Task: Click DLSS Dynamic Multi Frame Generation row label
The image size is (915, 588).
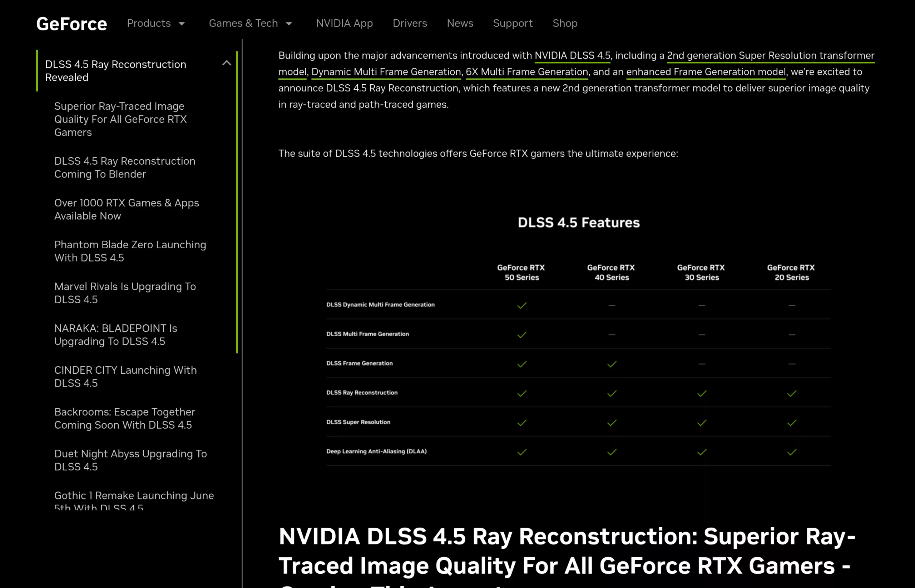Action: pyautogui.click(x=381, y=305)
